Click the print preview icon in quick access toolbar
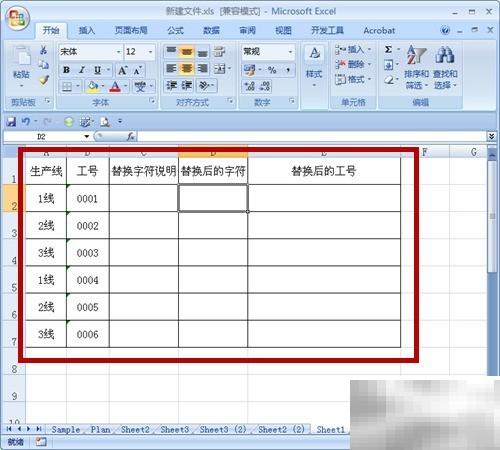This screenshot has width=500, height=450. click(105, 122)
